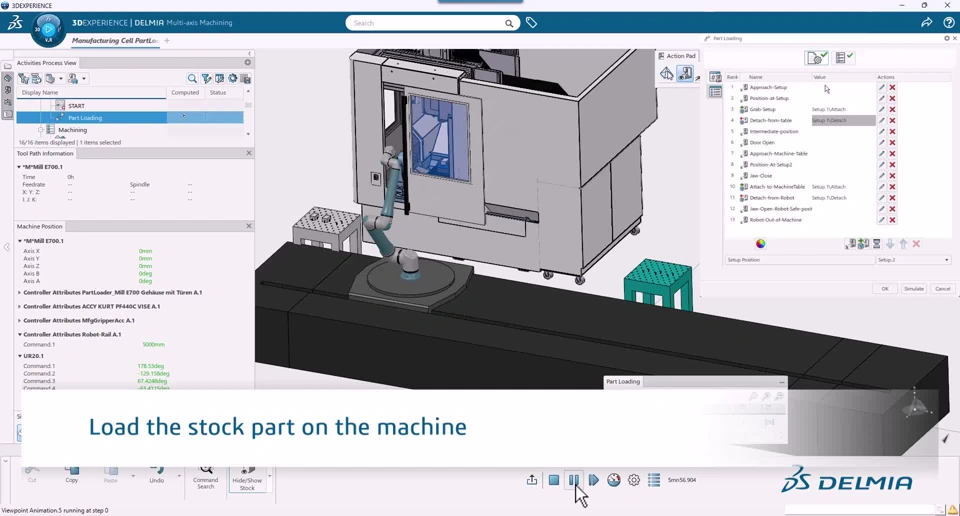Collapse Controller Attributes Robot-Rail A.1
The image size is (960, 516).
tap(20, 335)
